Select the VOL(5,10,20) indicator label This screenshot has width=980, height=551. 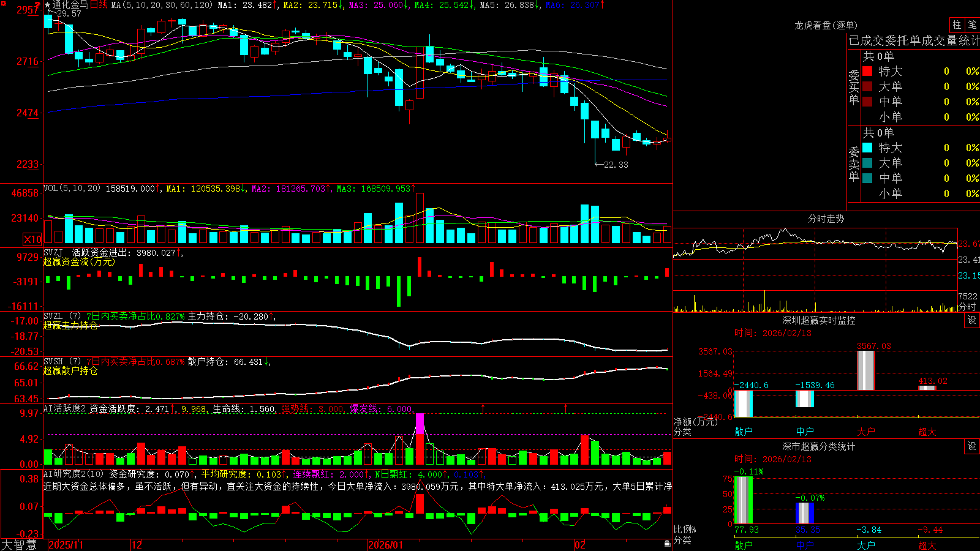72,188
